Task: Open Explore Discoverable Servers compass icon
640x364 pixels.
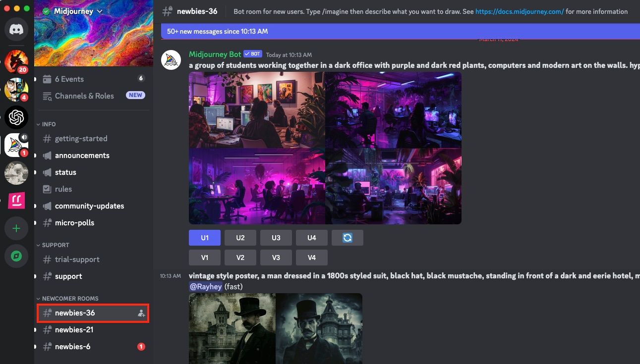Action: tap(16, 256)
